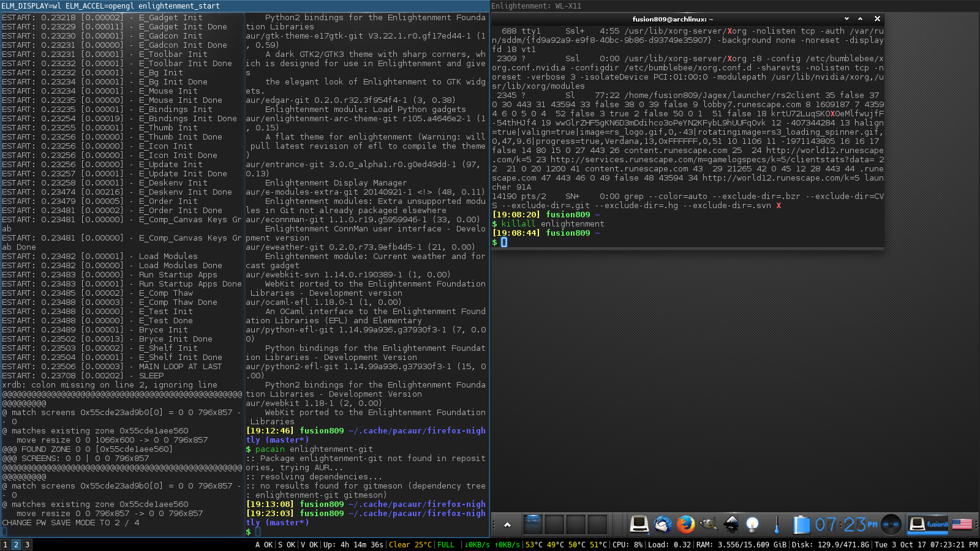
Task: Switch to workspace 1 in status bar
Action: tap(6, 544)
